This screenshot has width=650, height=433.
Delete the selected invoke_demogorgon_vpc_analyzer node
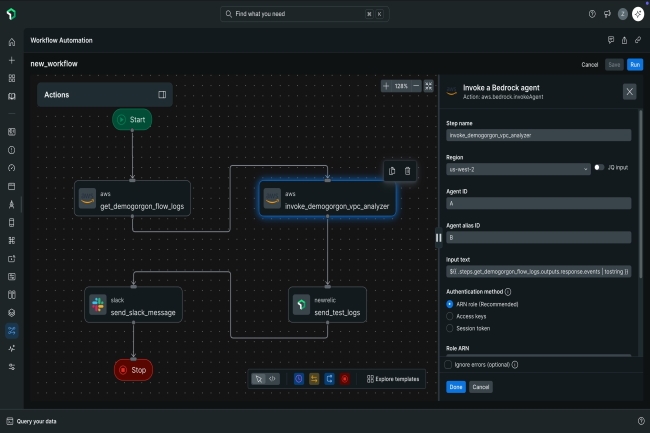[x=407, y=171]
